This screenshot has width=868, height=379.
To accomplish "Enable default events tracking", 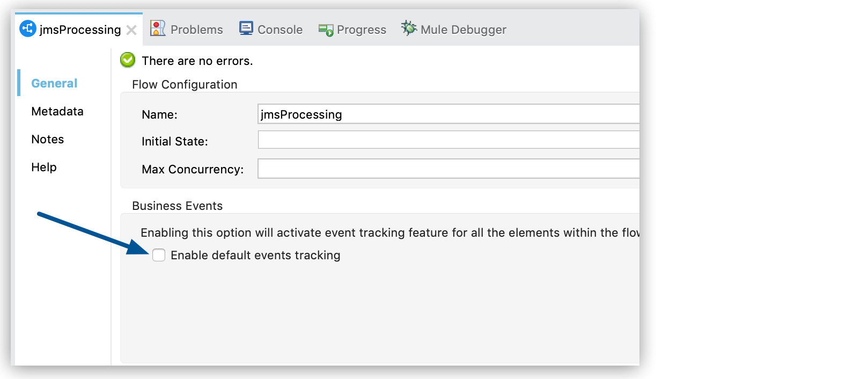I will [x=159, y=256].
